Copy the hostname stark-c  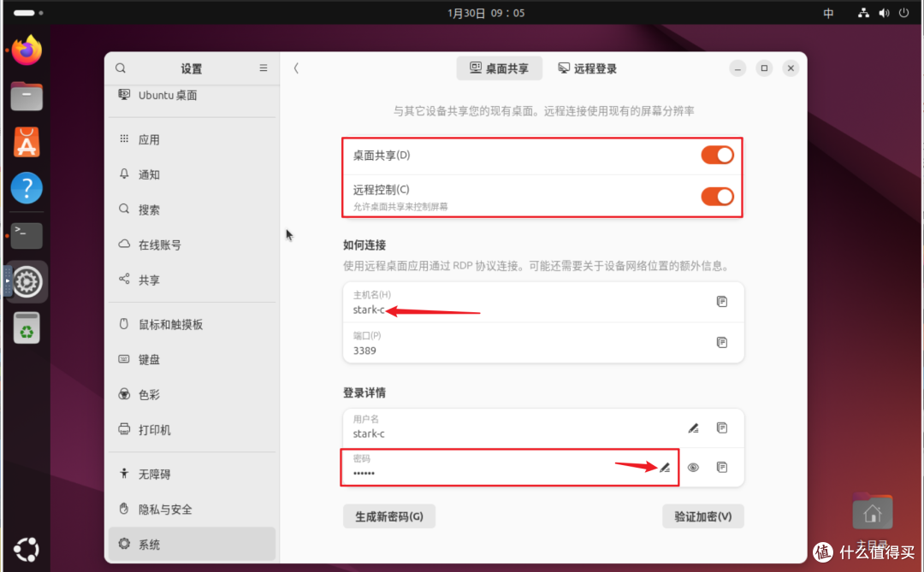[x=722, y=302]
